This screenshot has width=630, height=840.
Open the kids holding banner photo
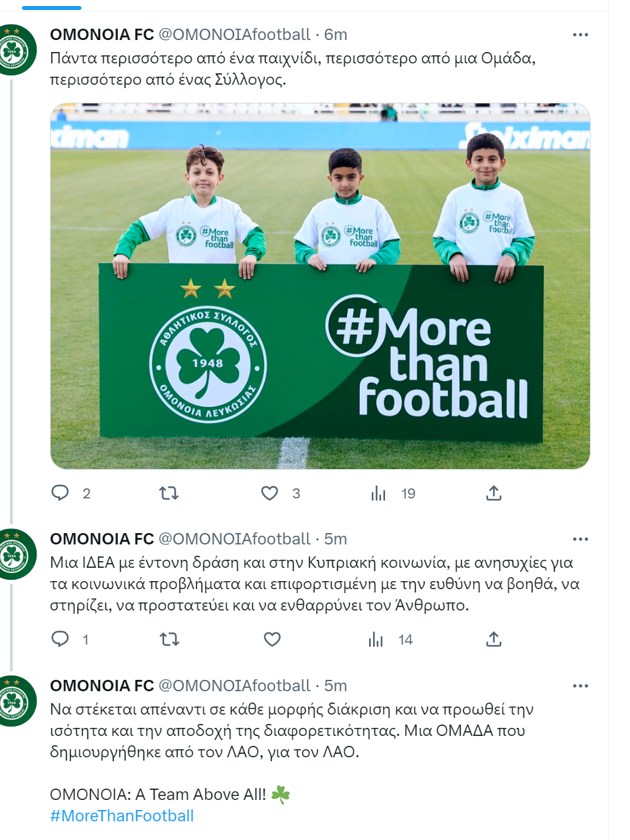(320, 286)
